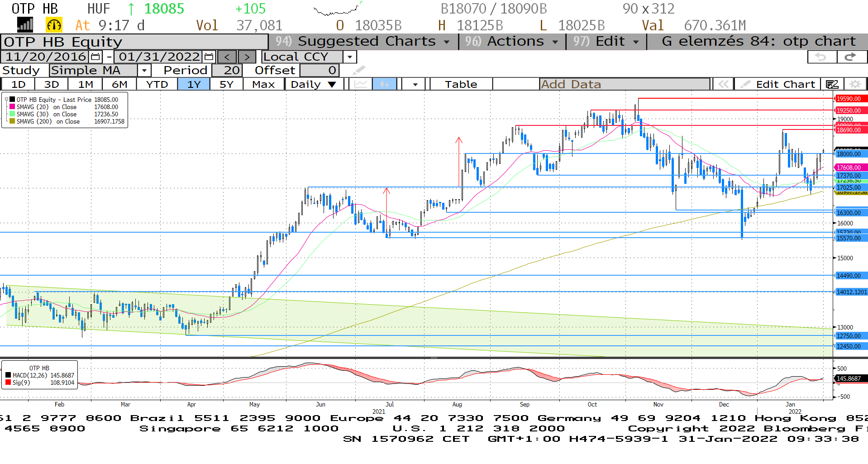Shift date range back with left arrow
The image size is (868, 464).
(227, 57)
